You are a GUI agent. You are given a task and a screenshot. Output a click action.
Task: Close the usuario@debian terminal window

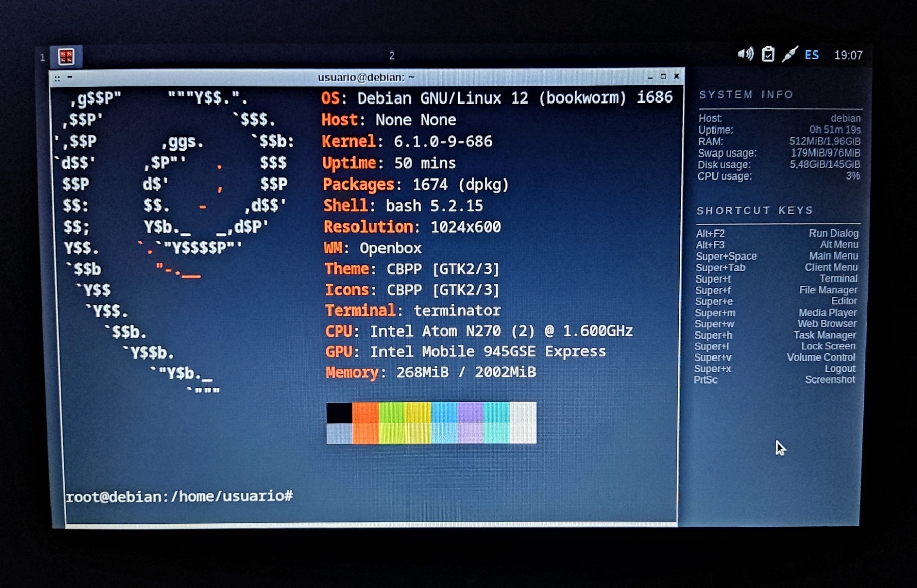[677, 76]
